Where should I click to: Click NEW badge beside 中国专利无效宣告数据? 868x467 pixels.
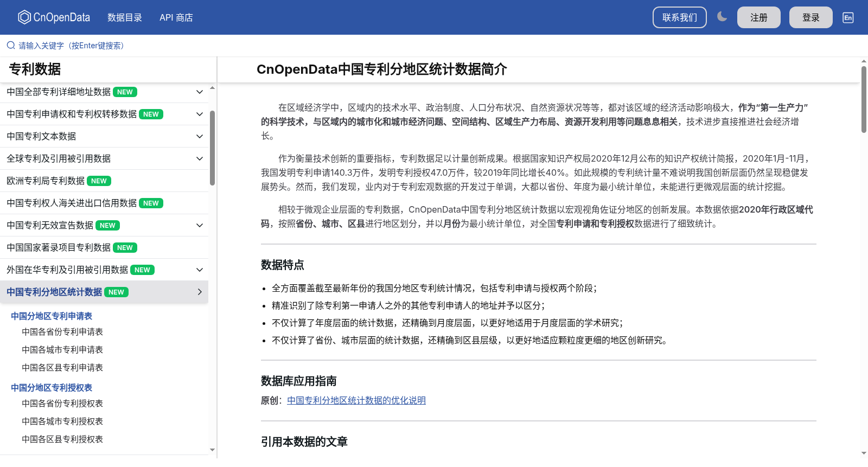pyautogui.click(x=107, y=226)
